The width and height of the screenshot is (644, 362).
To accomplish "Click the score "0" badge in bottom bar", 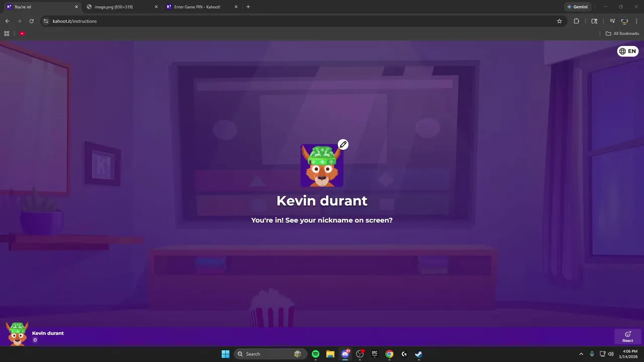I will click(35, 340).
